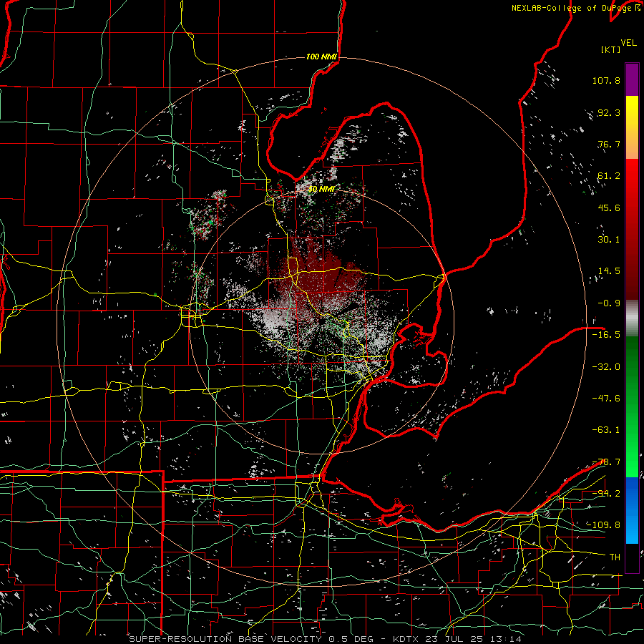This screenshot has width=644, height=644.
Task: Click the 50 NMI range ring label
Action: point(321,190)
